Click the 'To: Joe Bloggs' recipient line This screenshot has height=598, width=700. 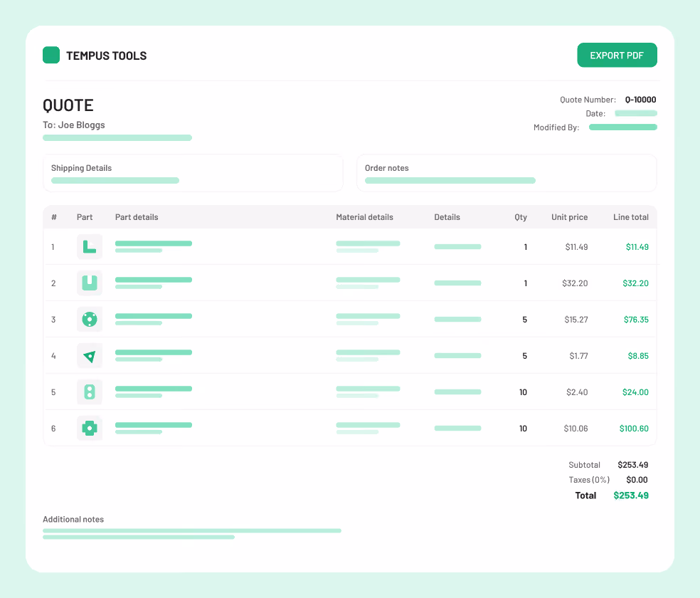74,125
